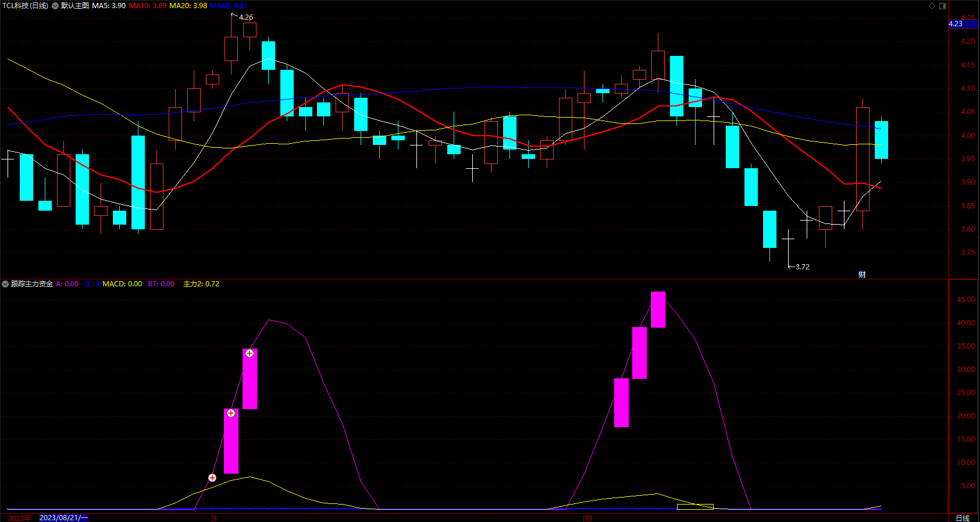The width and height of the screenshot is (980, 522).
Task: Click the month 10 marker on time axis
Action: tap(588, 518)
